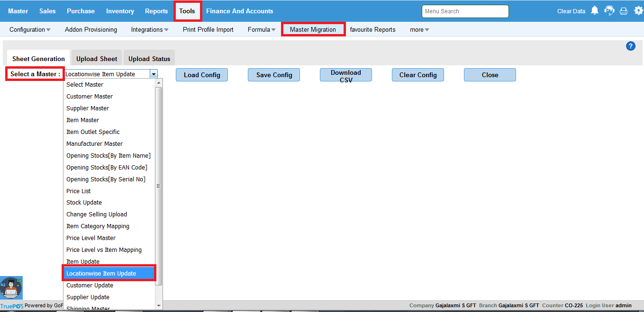Select Change Selling Upload option
The image size is (644, 312).
pos(109,214)
